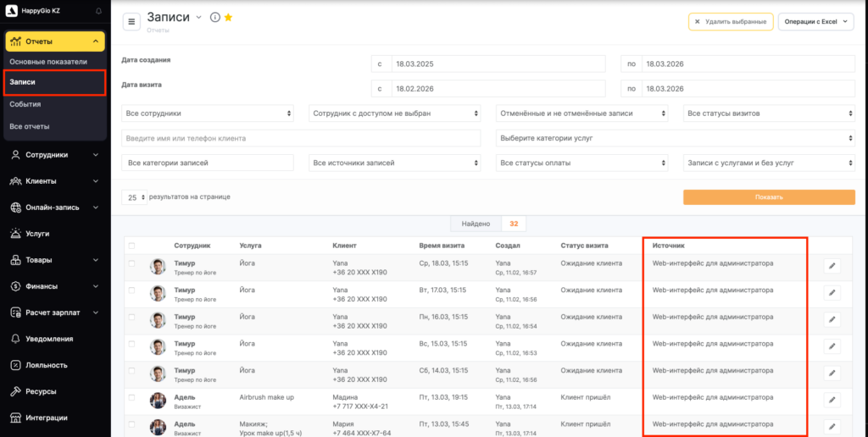The width and height of the screenshot is (868, 437).
Task: Click the hamburger menu icon beside Записи
Action: [132, 22]
